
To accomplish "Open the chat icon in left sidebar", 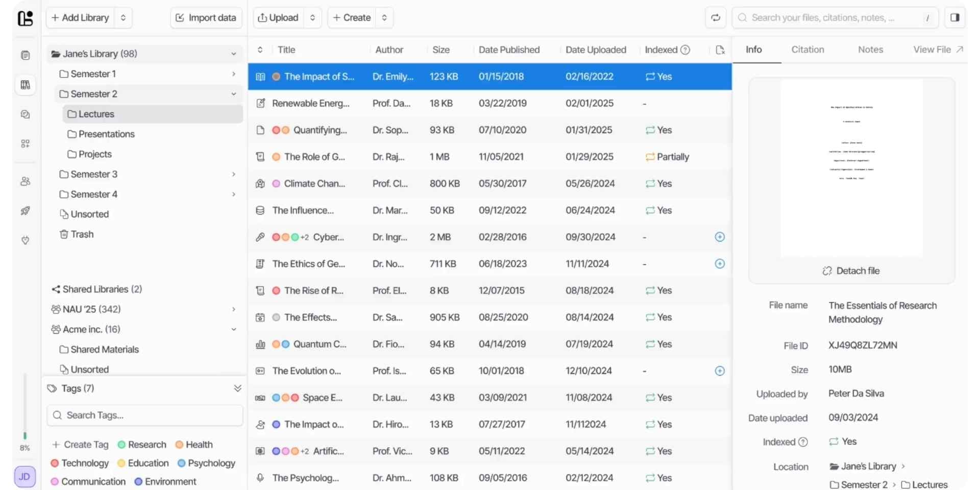I will [25, 114].
